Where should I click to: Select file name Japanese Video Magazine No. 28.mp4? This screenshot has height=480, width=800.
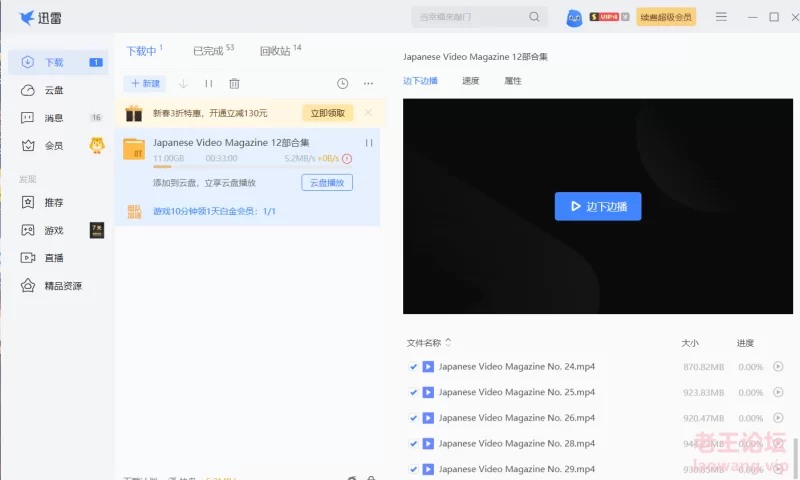pyautogui.click(x=517, y=444)
